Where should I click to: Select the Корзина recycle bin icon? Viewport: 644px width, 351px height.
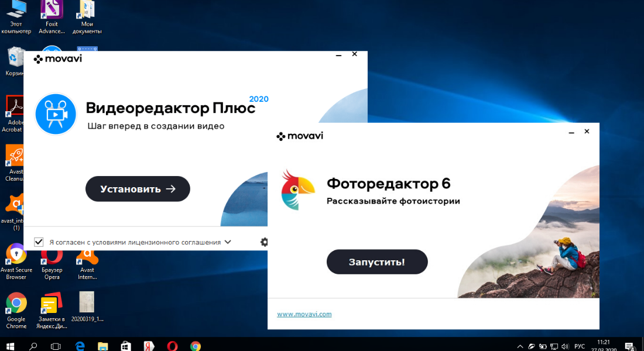pos(15,61)
